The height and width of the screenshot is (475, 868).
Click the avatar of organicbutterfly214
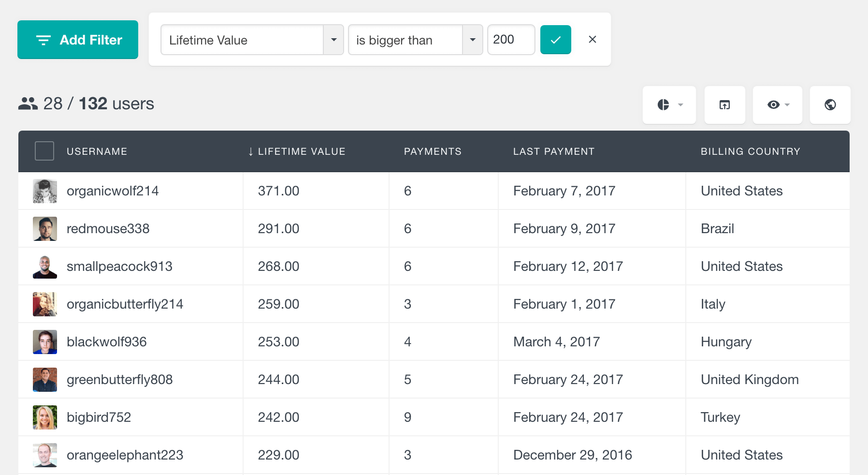[x=45, y=304]
